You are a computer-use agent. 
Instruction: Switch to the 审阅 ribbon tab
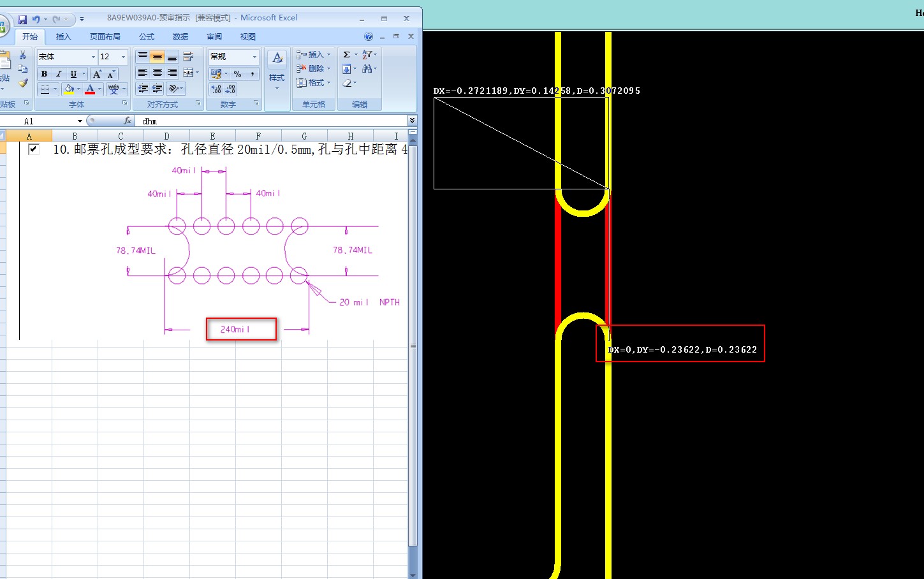(214, 37)
